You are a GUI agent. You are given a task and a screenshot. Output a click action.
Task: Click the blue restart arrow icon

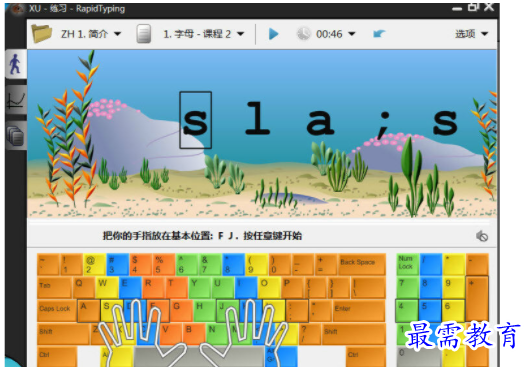[x=379, y=34]
